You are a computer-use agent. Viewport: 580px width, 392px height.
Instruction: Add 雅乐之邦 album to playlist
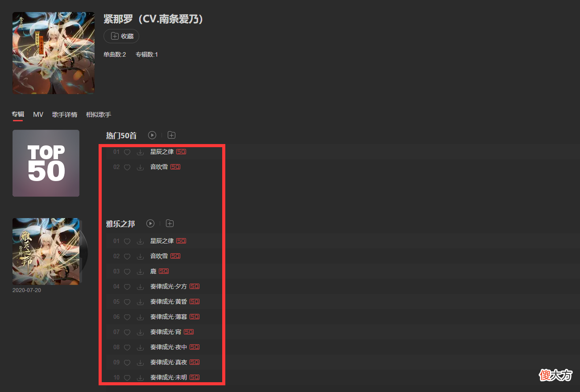[170, 223]
